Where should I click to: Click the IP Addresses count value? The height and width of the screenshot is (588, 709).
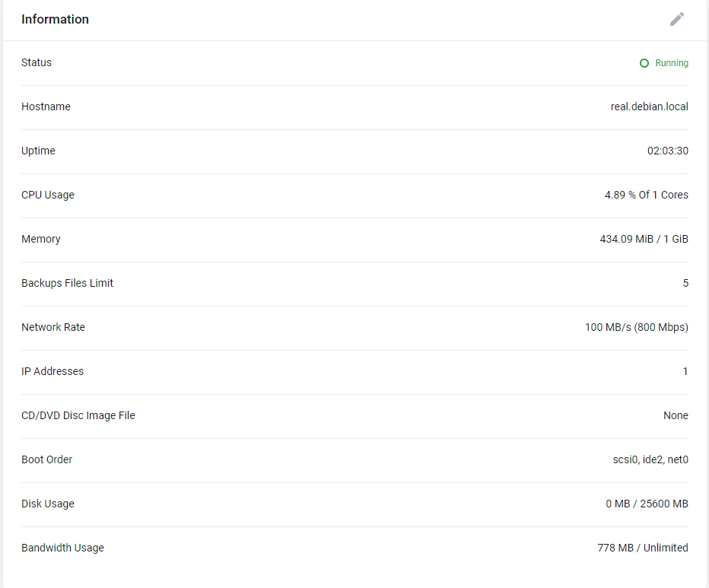tap(685, 371)
